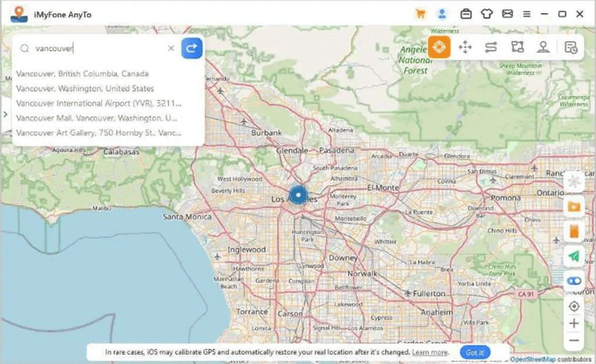Select the joystick move mode icon
The image size is (596, 364).
tap(465, 47)
